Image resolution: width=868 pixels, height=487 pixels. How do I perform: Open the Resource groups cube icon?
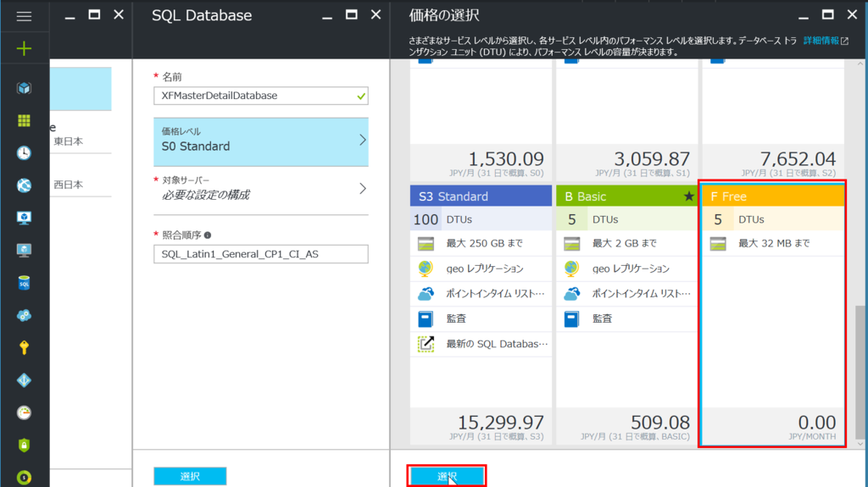24,88
